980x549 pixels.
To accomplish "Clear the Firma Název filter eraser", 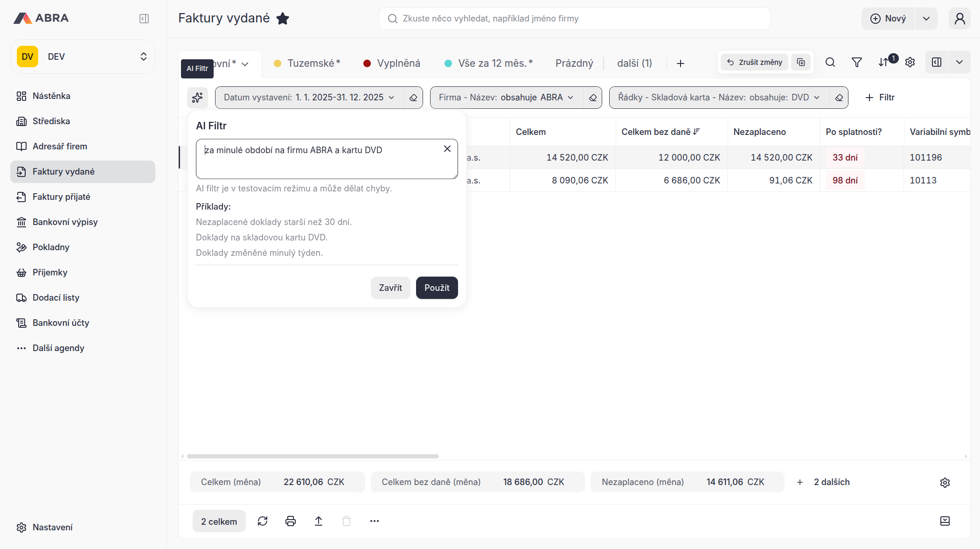I will pyautogui.click(x=593, y=98).
